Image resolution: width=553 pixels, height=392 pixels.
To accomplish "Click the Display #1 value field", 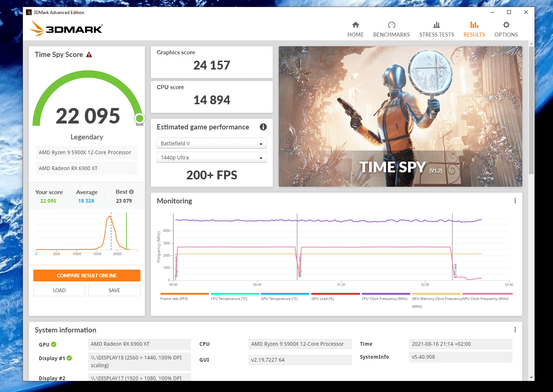I will [x=139, y=362].
